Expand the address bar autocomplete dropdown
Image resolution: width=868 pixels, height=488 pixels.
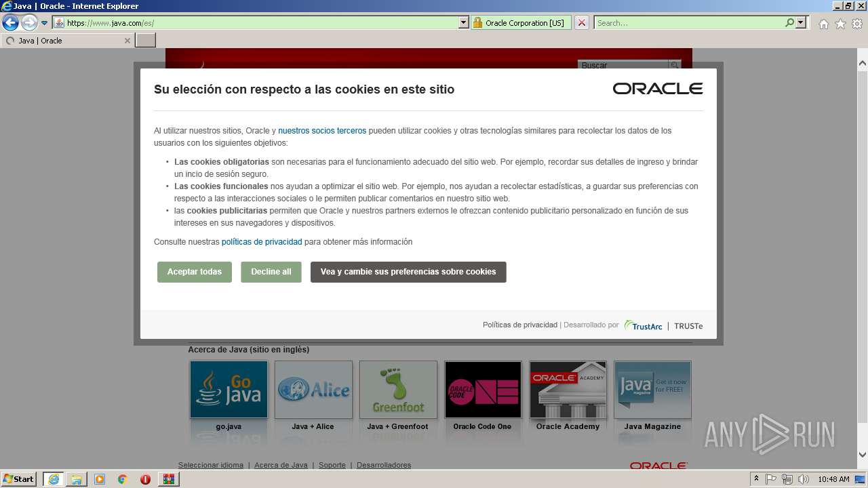[x=464, y=23]
